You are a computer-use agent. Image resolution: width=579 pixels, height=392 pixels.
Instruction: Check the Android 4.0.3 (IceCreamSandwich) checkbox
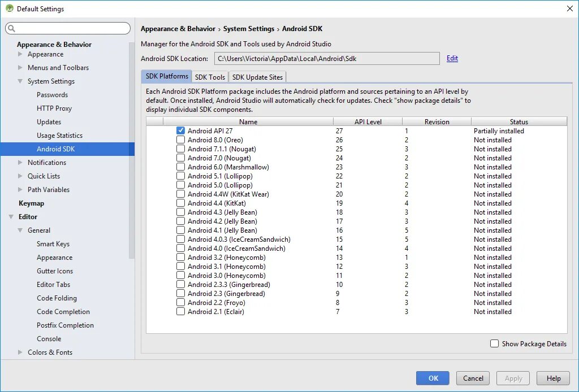click(x=180, y=239)
